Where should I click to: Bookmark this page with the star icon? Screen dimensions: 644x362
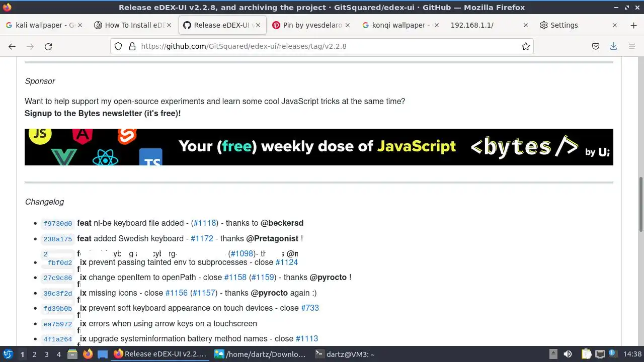pyautogui.click(x=526, y=46)
